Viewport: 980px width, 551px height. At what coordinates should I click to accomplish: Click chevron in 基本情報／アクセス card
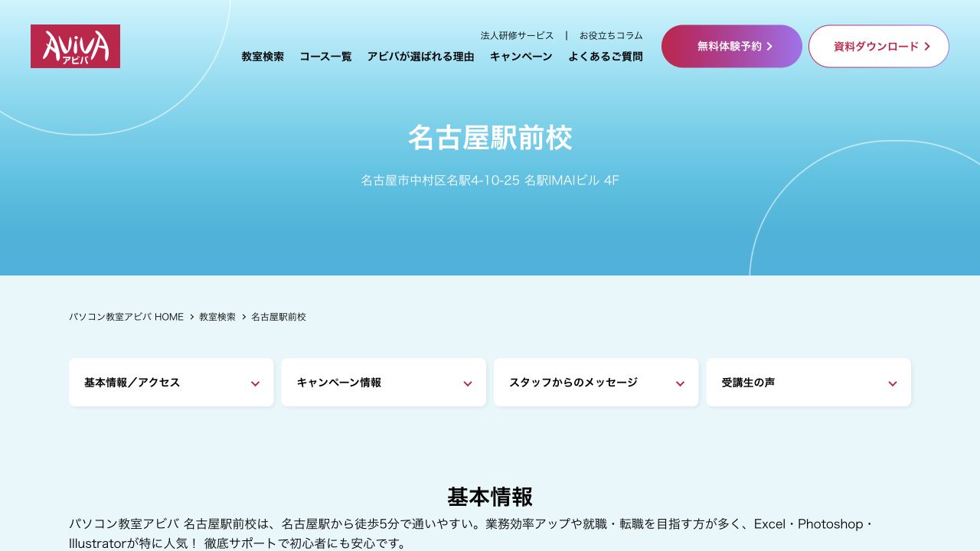(255, 384)
